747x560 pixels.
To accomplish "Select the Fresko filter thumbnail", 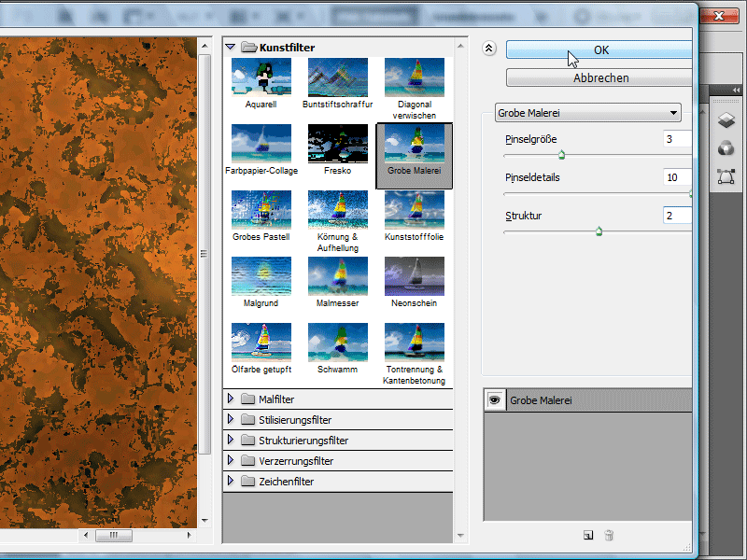I will [x=338, y=145].
